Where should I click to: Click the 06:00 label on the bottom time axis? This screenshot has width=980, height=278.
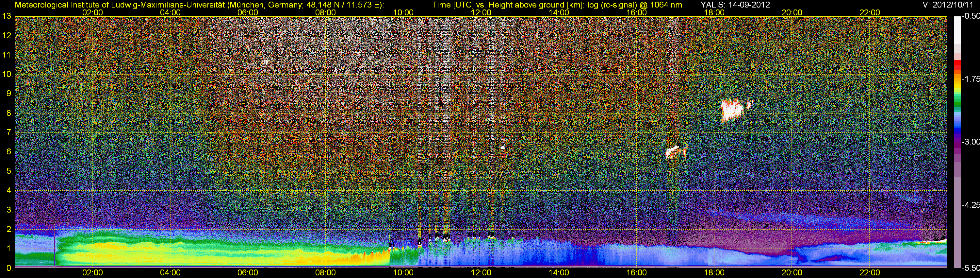248,273
